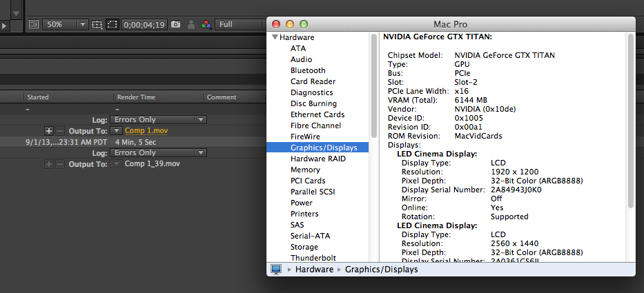Open the Full resolution dropdown

pos(240,24)
